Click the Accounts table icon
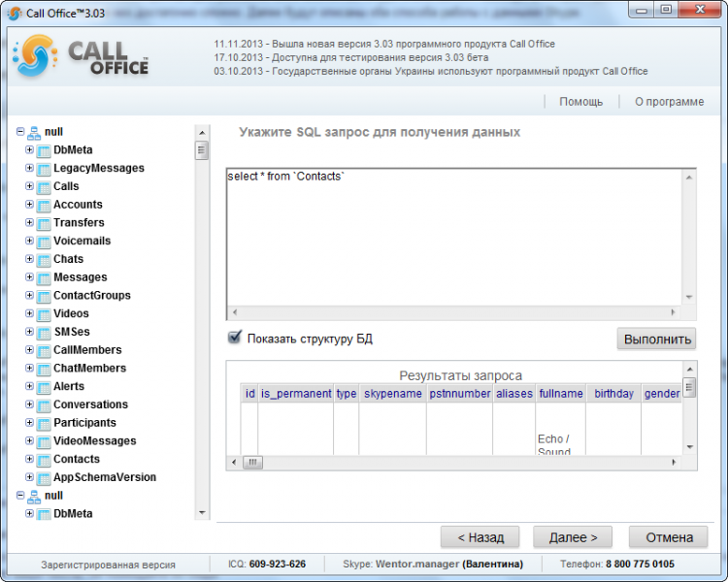 (43, 205)
